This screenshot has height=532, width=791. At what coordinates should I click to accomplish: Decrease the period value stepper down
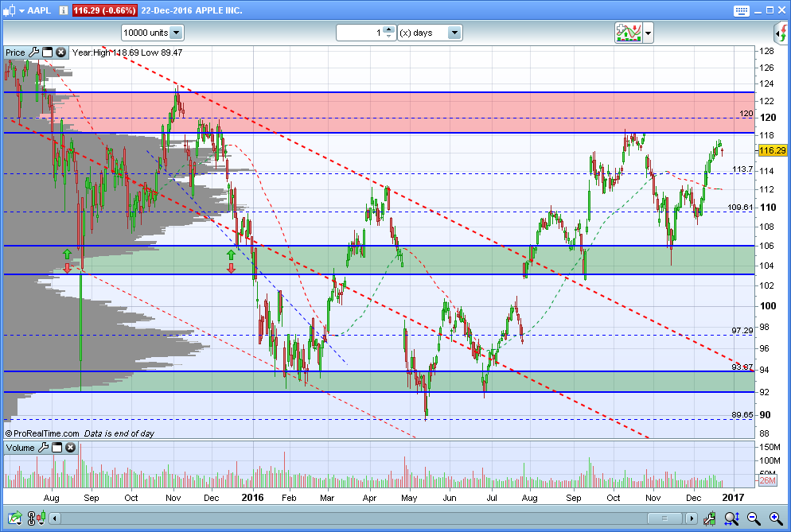pos(388,37)
